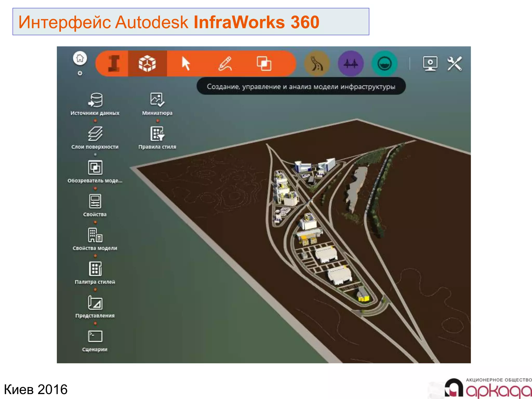
Task: Open the Сценарии console icon
Action: [x=95, y=336]
